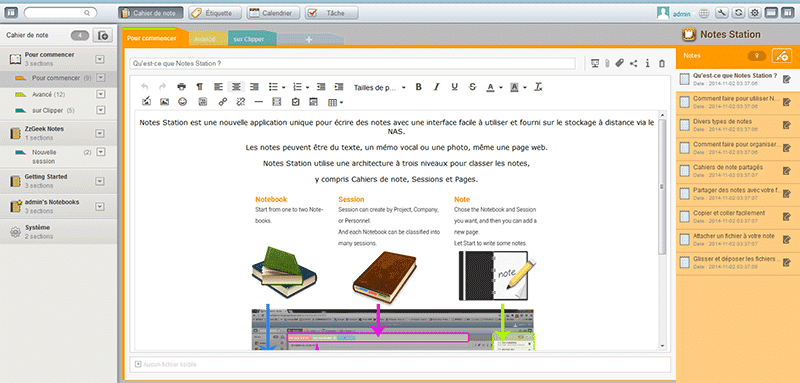Open the Tâche tab
Image resolution: width=800 pixels, height=383 pixels.
click(x=331, y=13)
